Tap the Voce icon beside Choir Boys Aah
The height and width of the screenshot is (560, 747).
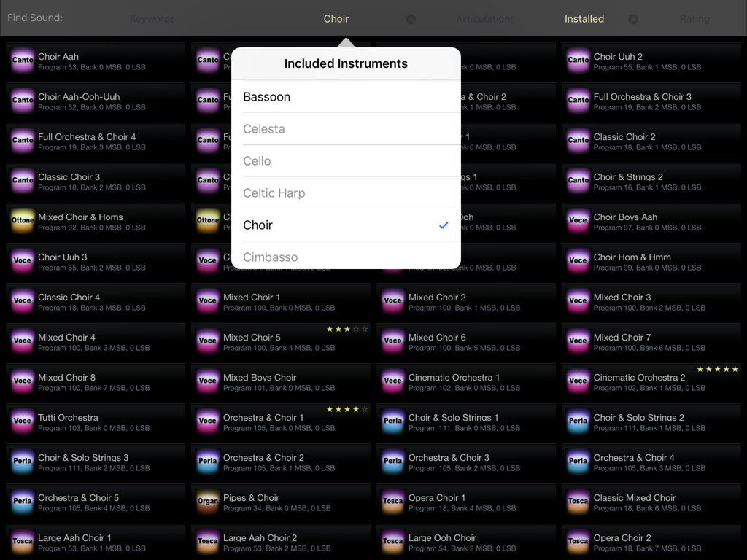[578, 220]
